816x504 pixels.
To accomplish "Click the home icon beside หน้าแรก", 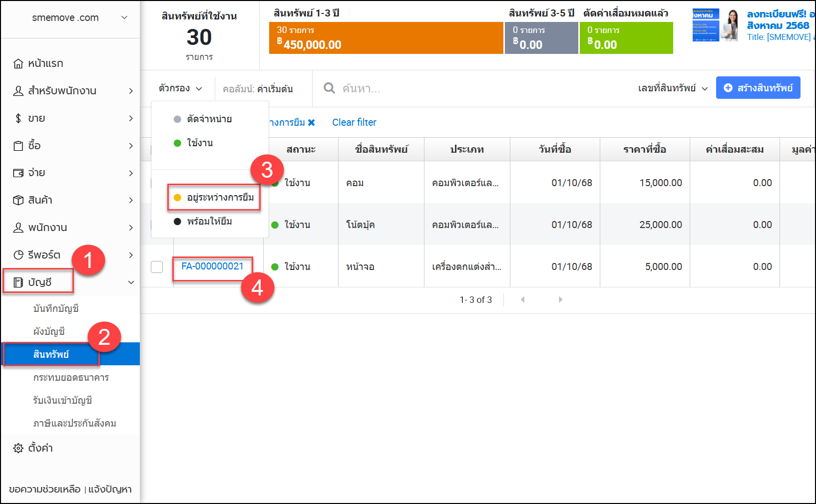I will [18, 63].
